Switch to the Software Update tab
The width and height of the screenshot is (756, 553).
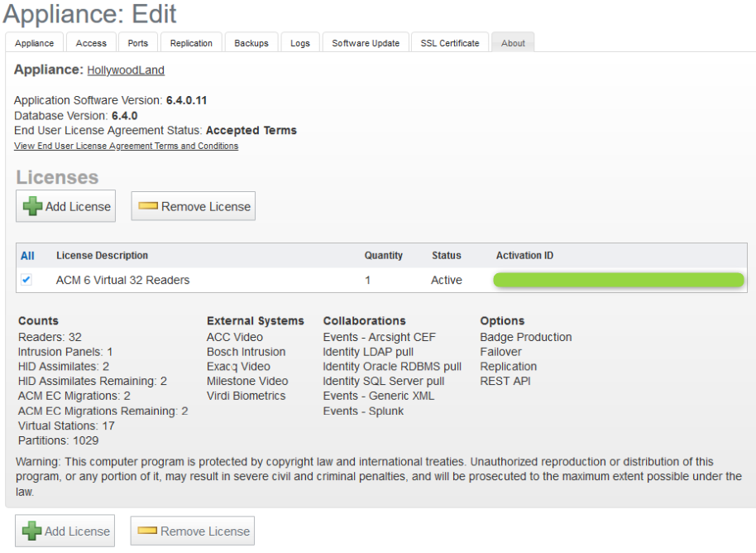(x=366, y=43)
